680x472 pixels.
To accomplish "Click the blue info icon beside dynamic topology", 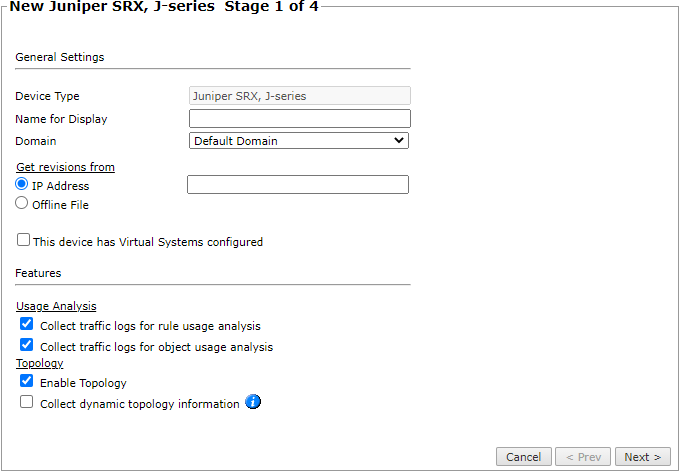I will click(253, 402).
